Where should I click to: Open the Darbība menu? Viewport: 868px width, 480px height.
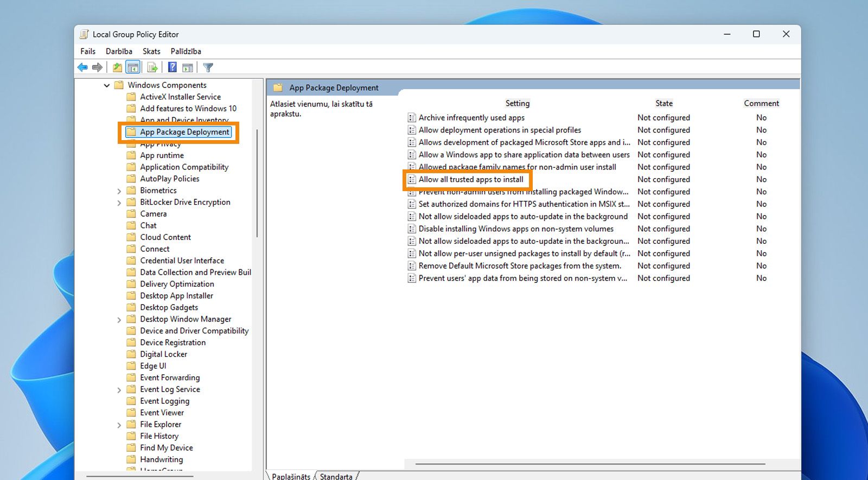pyautogui.click(x=119, y=51)
